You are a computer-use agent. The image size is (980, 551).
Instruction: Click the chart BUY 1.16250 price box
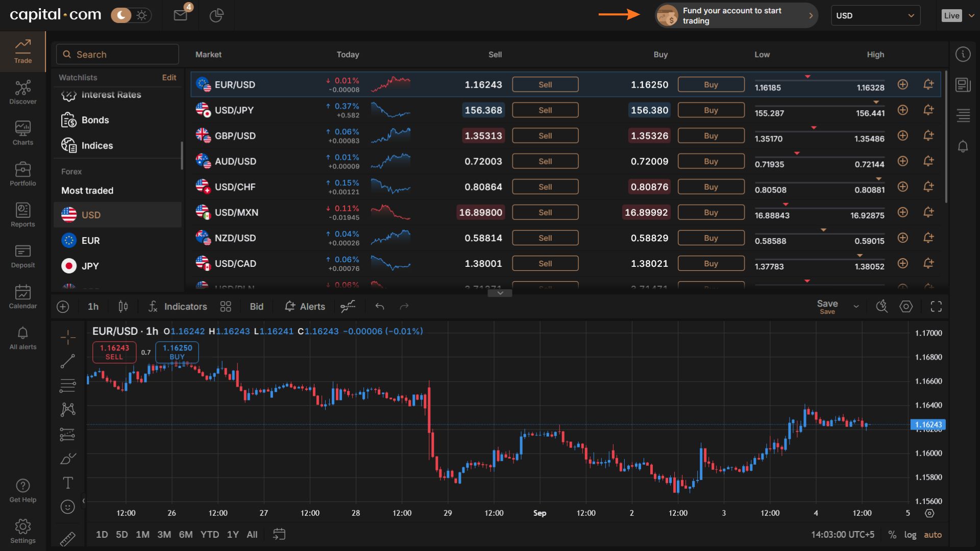point(177,352)
